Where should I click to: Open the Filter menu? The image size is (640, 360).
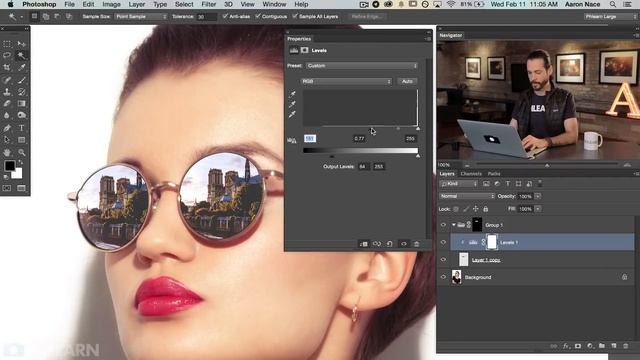pos(209,4)
